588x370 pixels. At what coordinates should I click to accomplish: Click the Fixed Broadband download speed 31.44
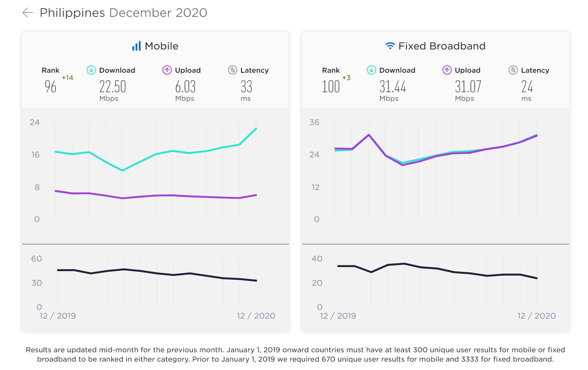pos(393,87)
